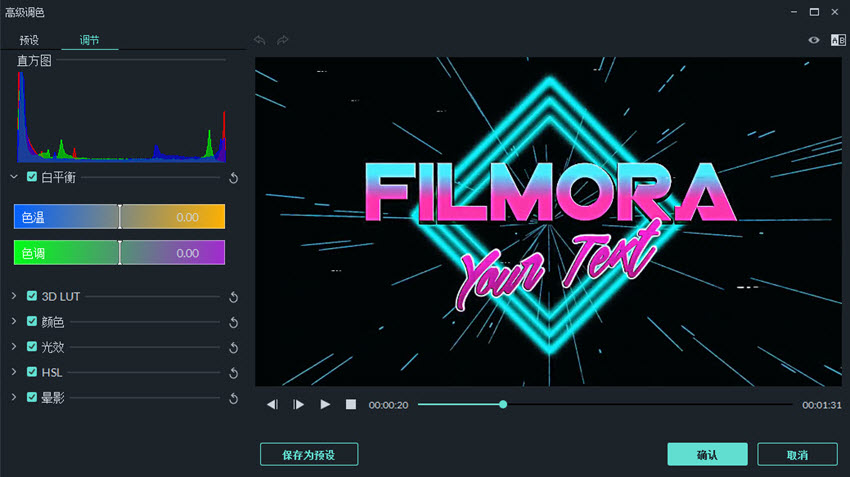The width and height of the screenshot is (850, 477).
Task: Click the 色温 temperature slider
Action: 119,216
